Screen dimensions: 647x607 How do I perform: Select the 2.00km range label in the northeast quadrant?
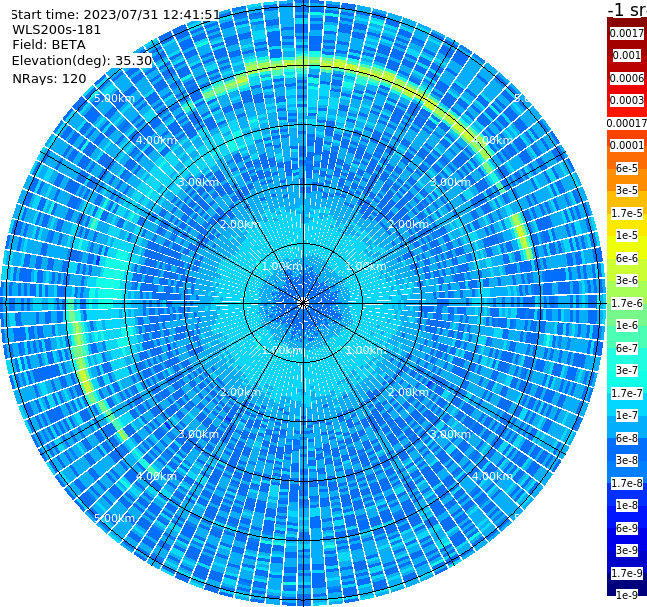tap(408, 224)
